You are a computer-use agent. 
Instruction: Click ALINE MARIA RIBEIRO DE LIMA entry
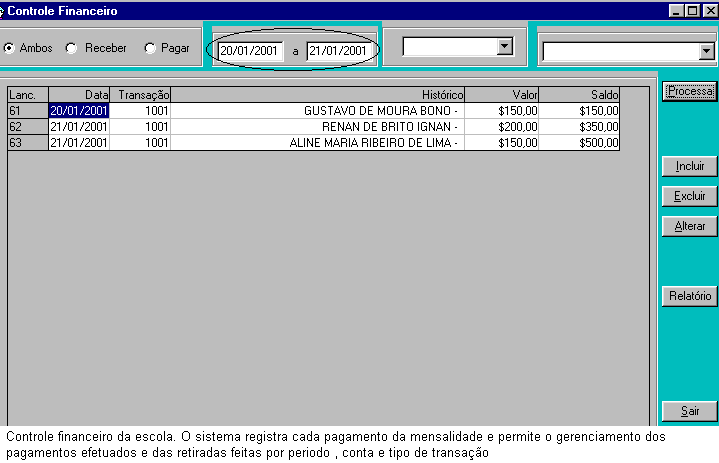pos(317,143)
